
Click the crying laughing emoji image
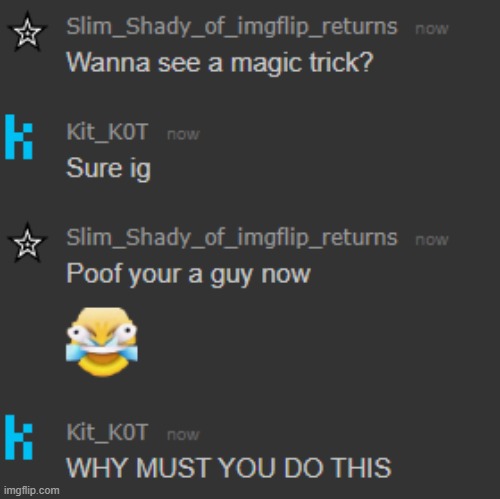102,342
